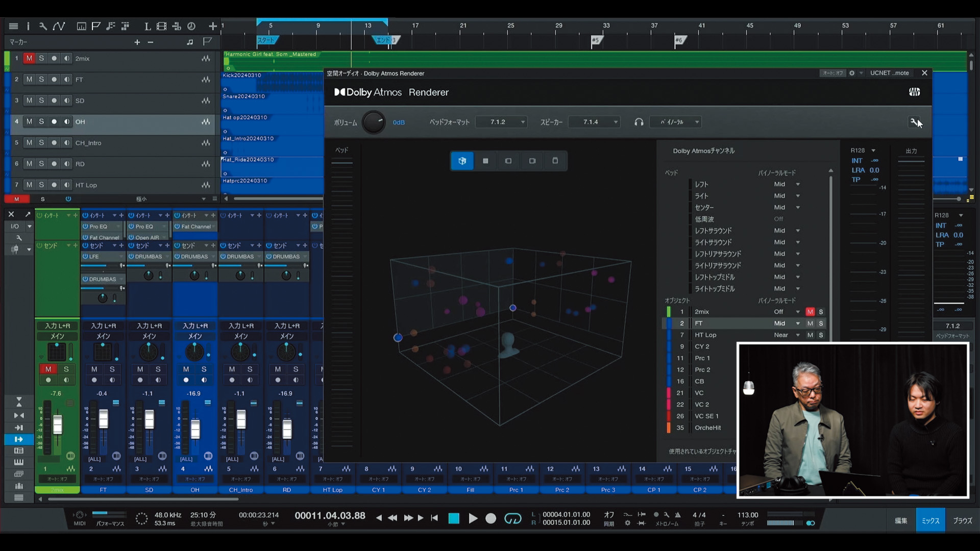Return to zero in transport
The image size is (980, 551).
point(434,518)
